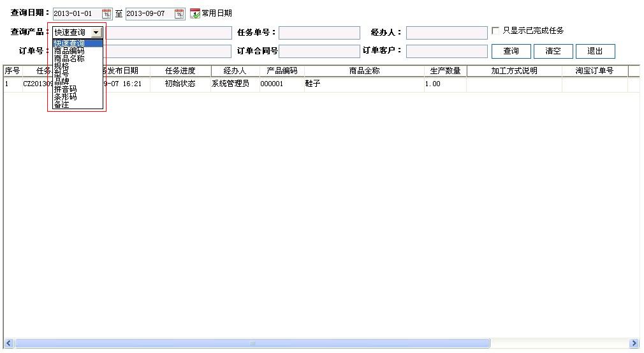Choose 条形码 in the dropdown list

(x=78, y=97)
